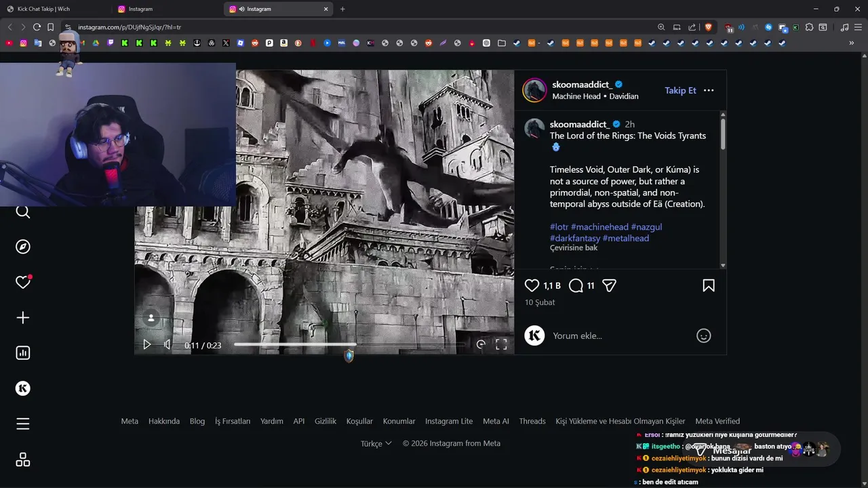Image resolution: width=868 pixels, height=488 pixels.
Task: Go back to previous page
Action: click(9, 27)
